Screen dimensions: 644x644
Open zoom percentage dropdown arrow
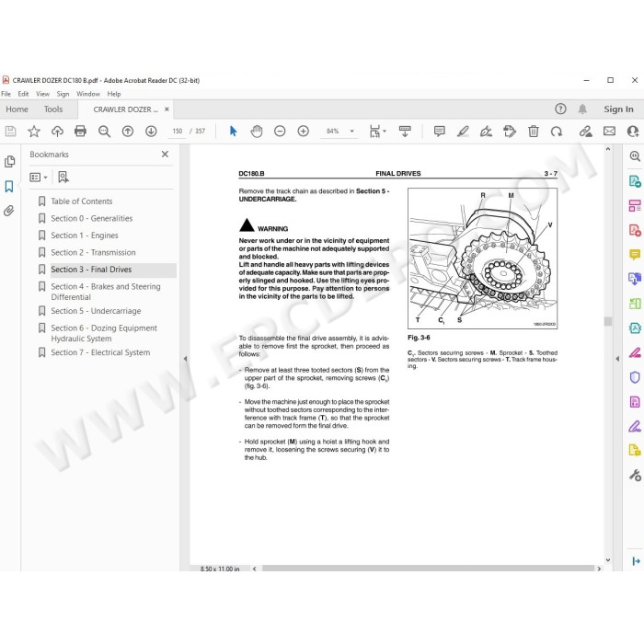point(352,131)
